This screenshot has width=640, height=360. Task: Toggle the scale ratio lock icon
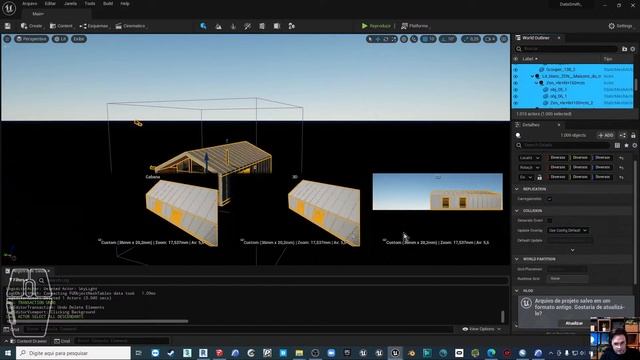(539, 177)
